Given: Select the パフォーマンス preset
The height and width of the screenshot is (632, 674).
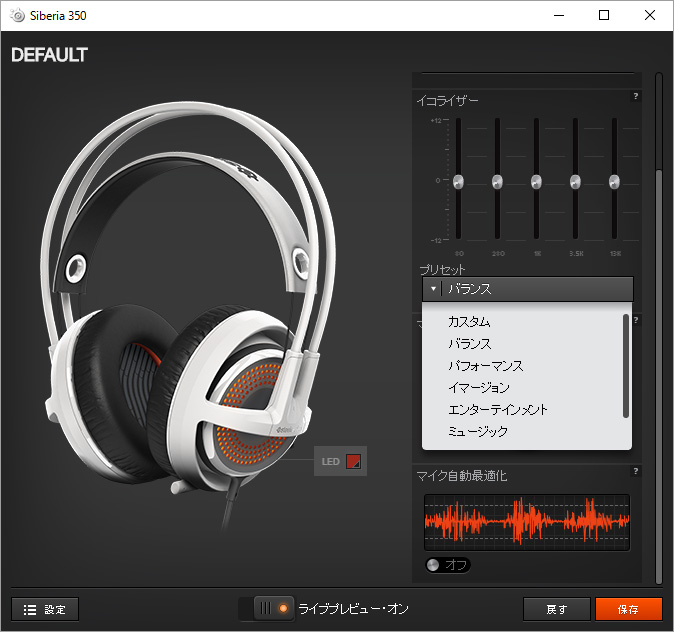Looking at the screenshot, I should coord(485,365).
